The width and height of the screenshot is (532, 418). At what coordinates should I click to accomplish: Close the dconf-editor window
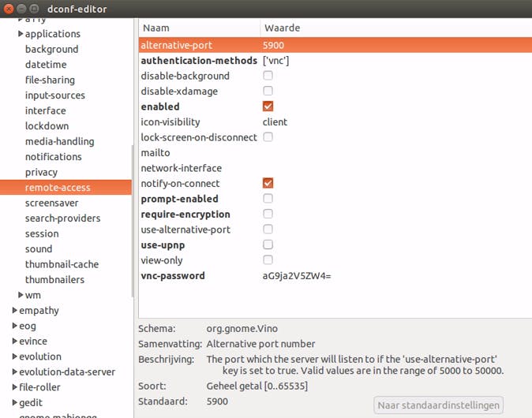[x=10, y=9]
